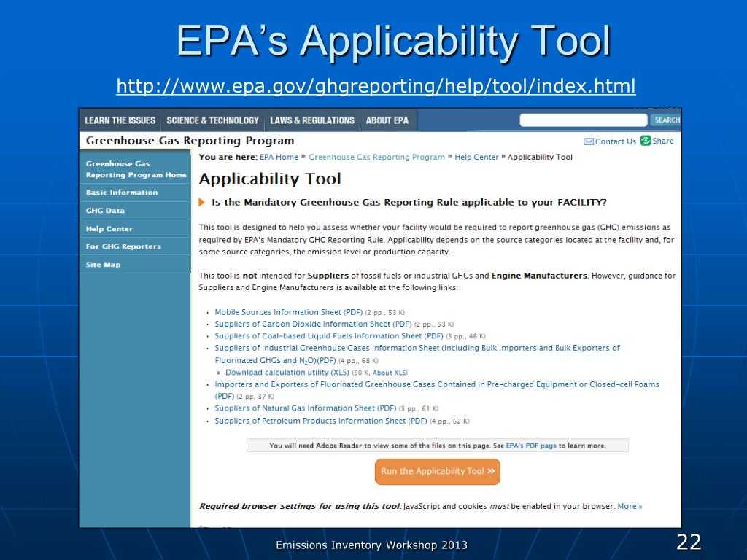The image size is (747, 560).
Task: Open EPA's PDF page link
Action: (x=531, y=446)
